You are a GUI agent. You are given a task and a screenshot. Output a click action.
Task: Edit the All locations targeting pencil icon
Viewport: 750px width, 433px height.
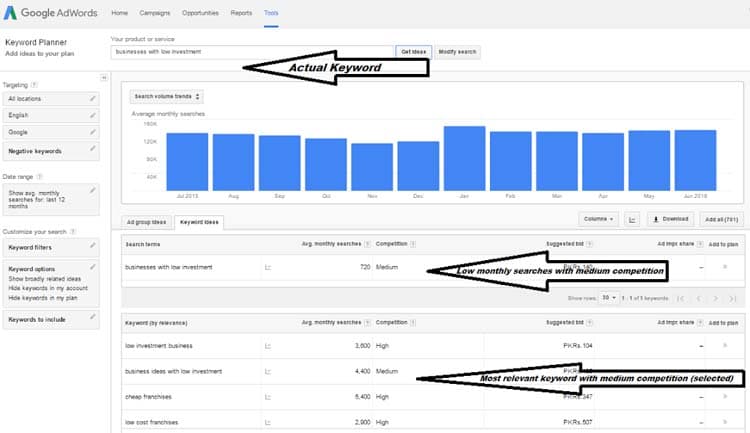[93, 99]
